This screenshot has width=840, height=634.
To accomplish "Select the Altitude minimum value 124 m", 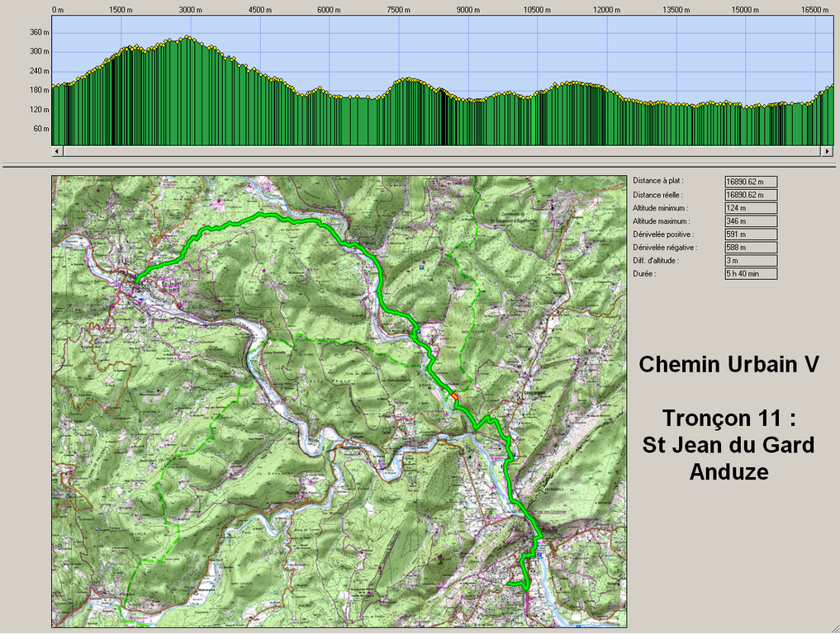I will (x=751, y=208).
